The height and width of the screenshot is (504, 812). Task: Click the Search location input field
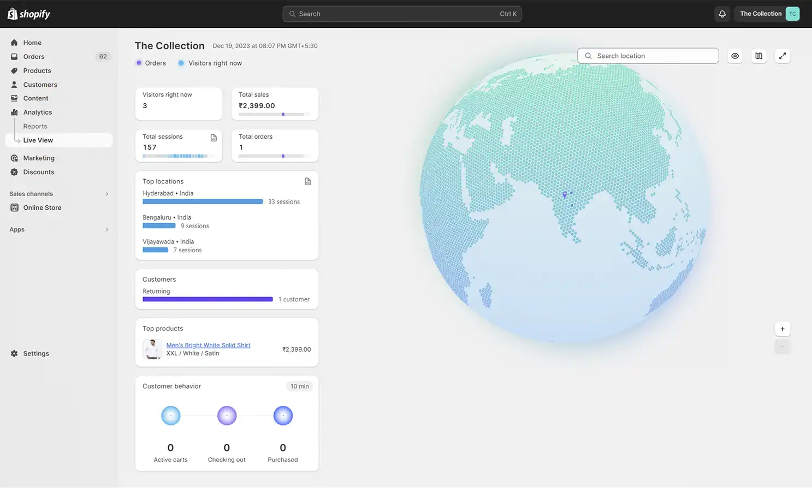click(648, 55)
